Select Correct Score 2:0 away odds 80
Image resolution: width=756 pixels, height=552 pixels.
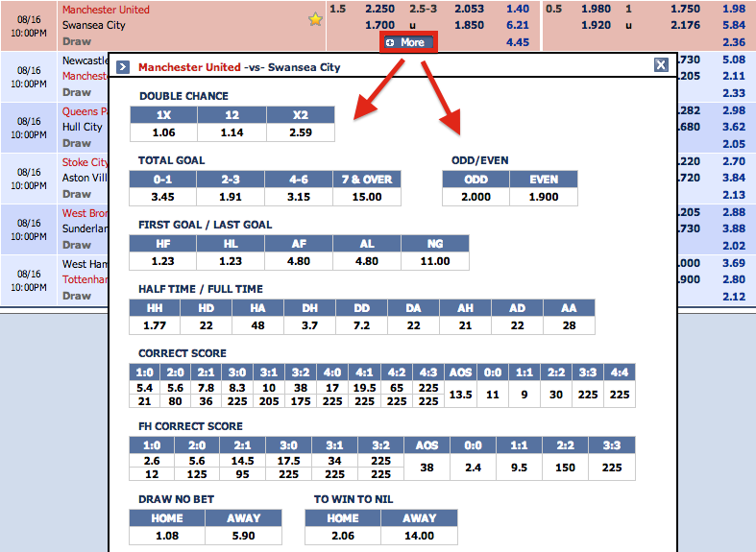tap(176, 401)
